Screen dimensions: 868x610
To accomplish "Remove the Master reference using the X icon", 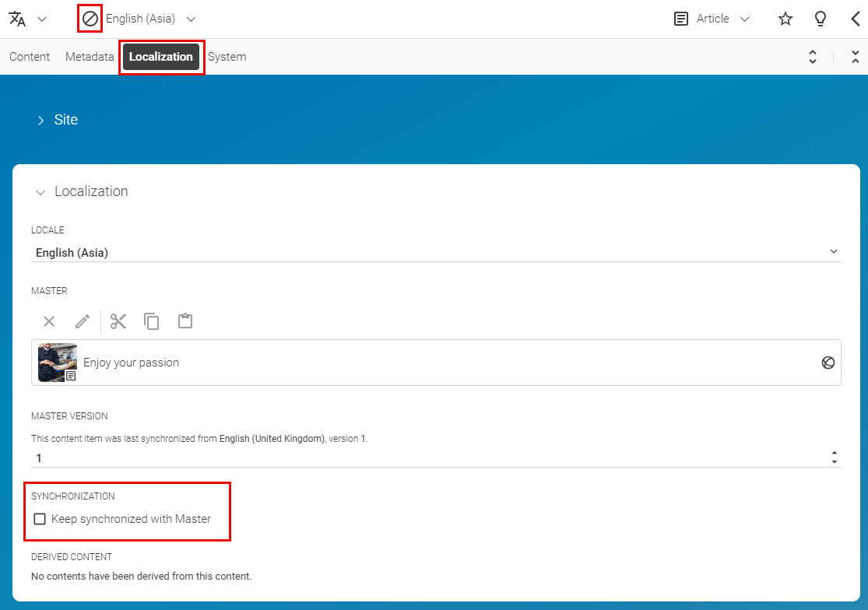I will click(x=48, y=321).
